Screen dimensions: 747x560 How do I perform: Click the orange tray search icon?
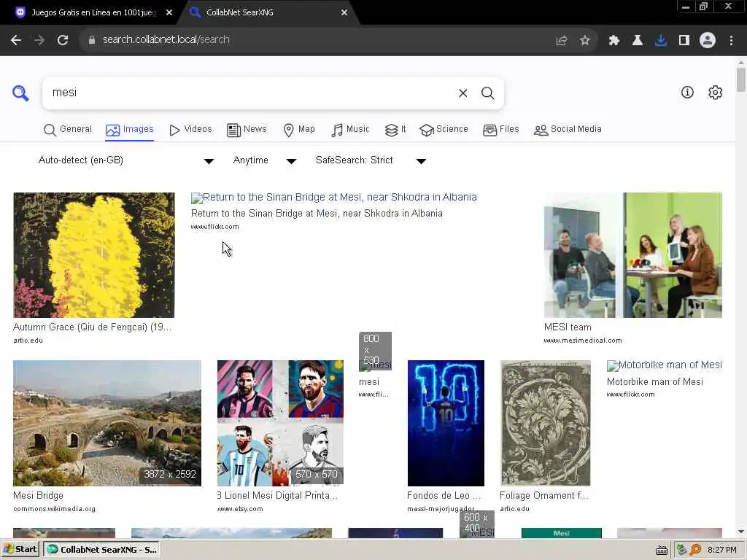pyautogui.click(x=695, y=550)
